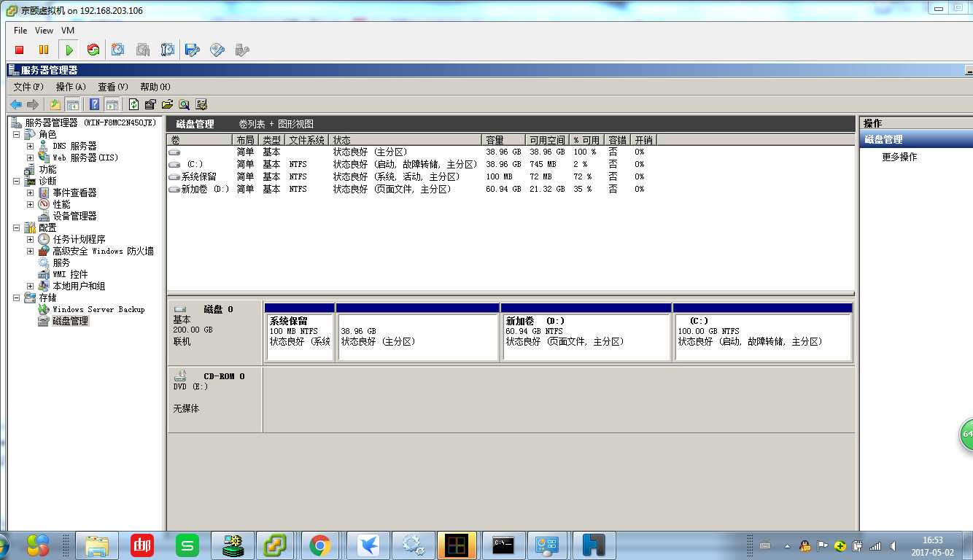
Task: Open Chrome from the taskbar
Action: [x=320, y=545]
